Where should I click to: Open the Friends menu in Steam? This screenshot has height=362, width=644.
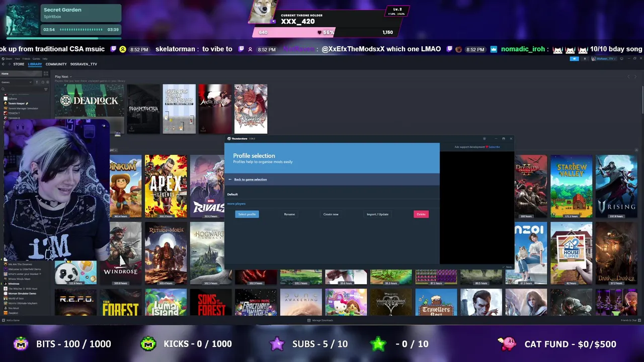coord(27,59)
